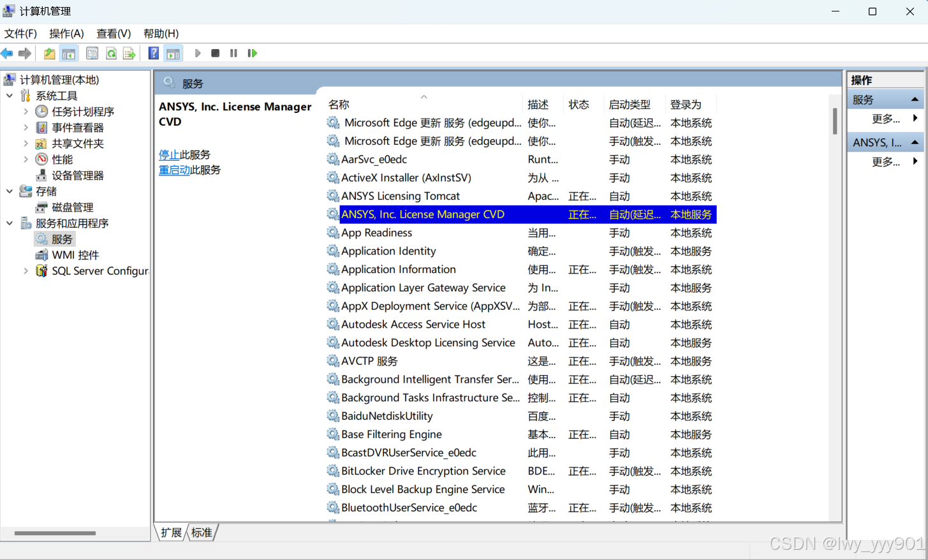Open the 查看(V) menu

(114, 33)
